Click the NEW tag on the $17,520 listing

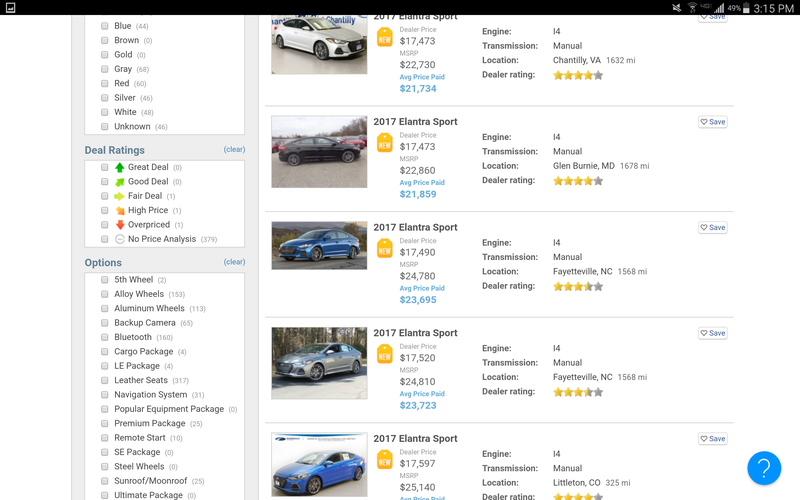385,354
